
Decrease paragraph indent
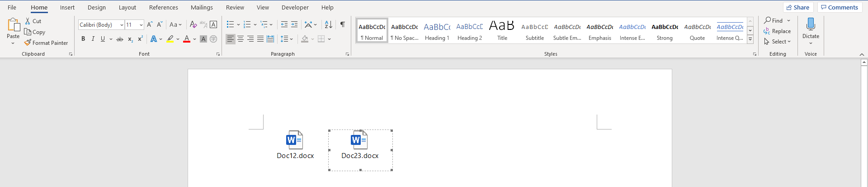click(284, 25)
